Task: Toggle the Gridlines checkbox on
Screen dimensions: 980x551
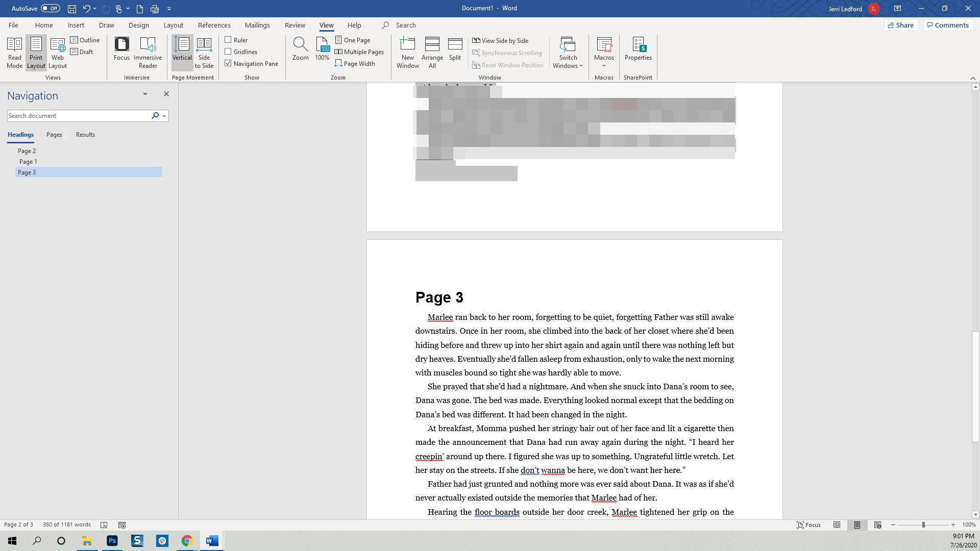Action: click(228, 52)
